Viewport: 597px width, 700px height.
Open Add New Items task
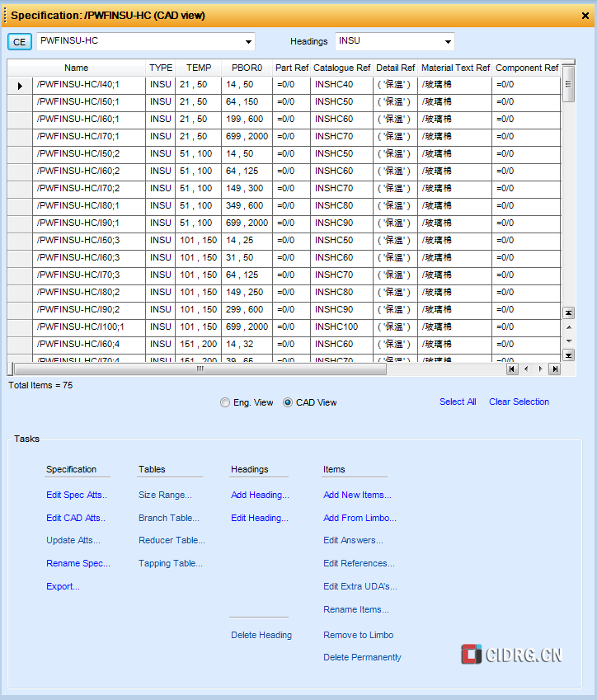(x=357, y=495)
